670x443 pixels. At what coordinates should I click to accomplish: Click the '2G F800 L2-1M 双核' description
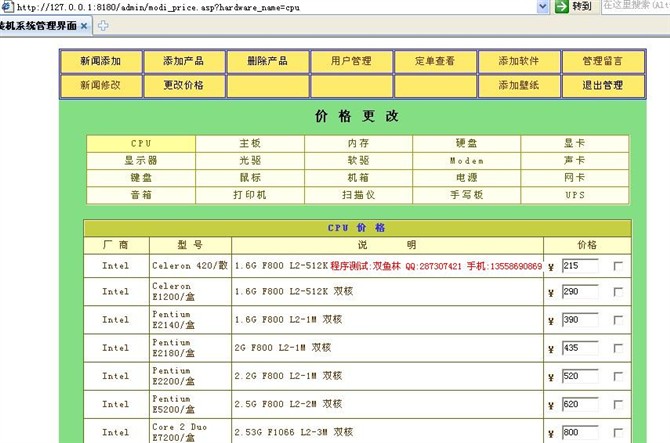tap(282, 348)
